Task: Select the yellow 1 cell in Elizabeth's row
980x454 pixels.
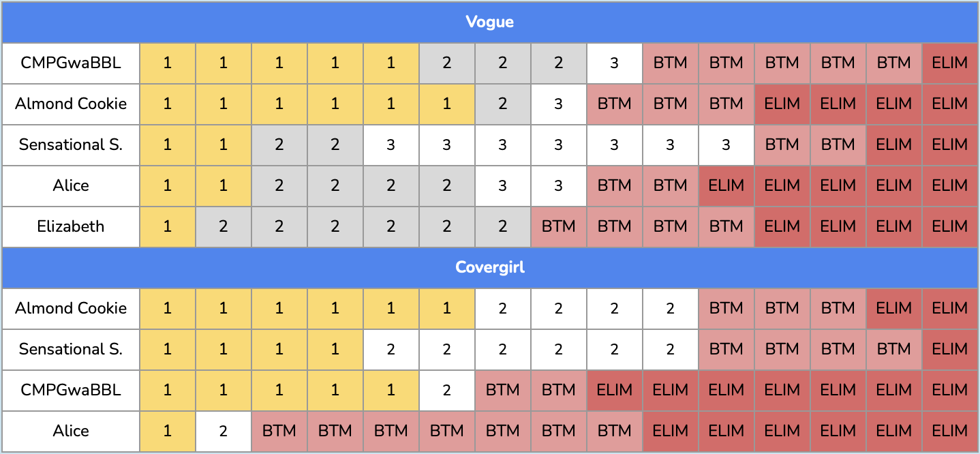Action: [x=167, y=226]
